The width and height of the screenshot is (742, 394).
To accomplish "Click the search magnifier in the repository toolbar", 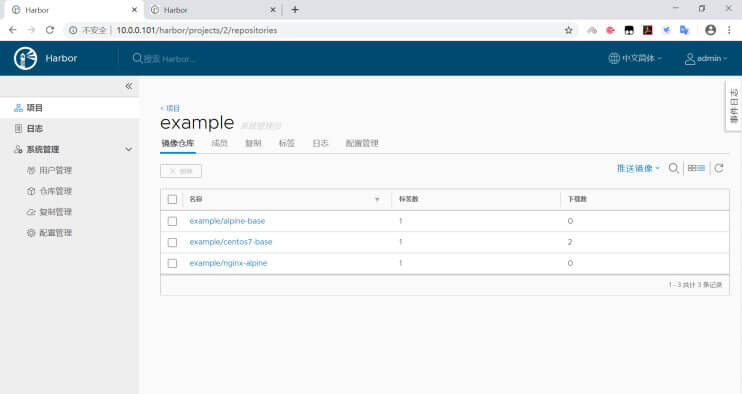I will coord(673,168).
